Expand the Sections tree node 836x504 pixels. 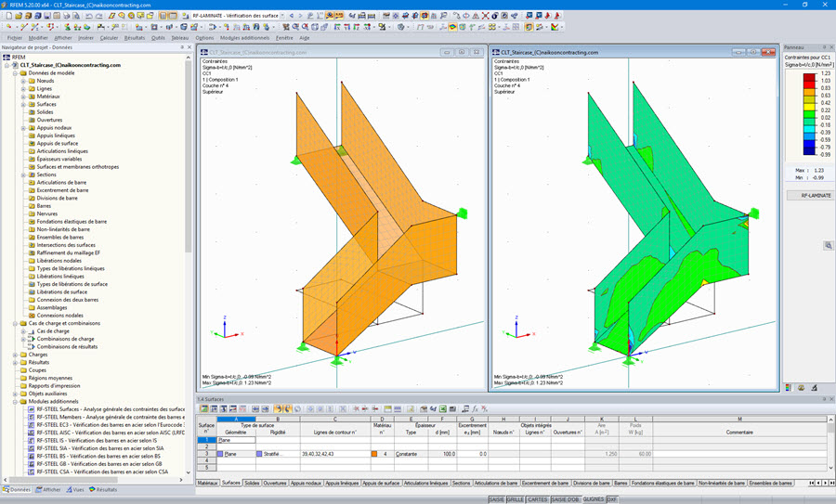(x=23, y=174)
